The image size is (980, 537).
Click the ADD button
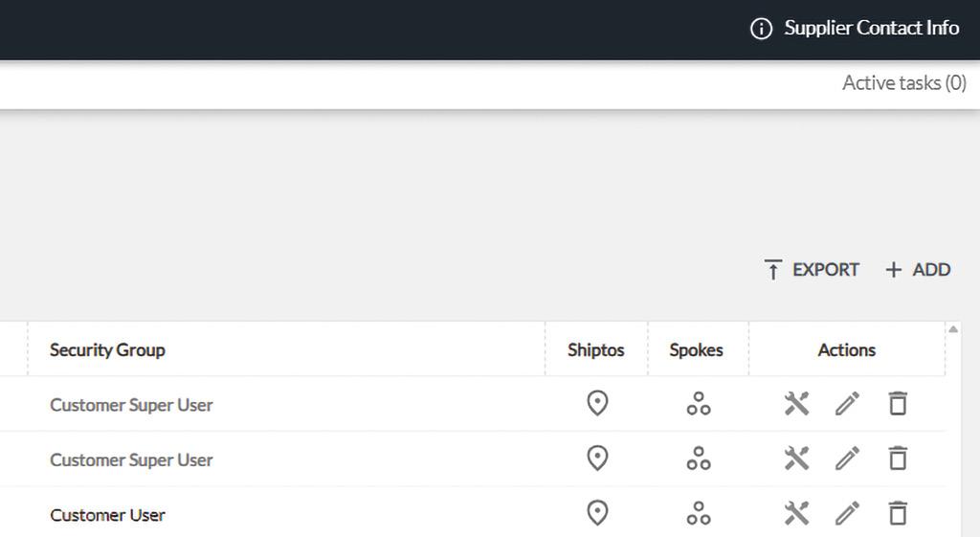coord(918,270)
